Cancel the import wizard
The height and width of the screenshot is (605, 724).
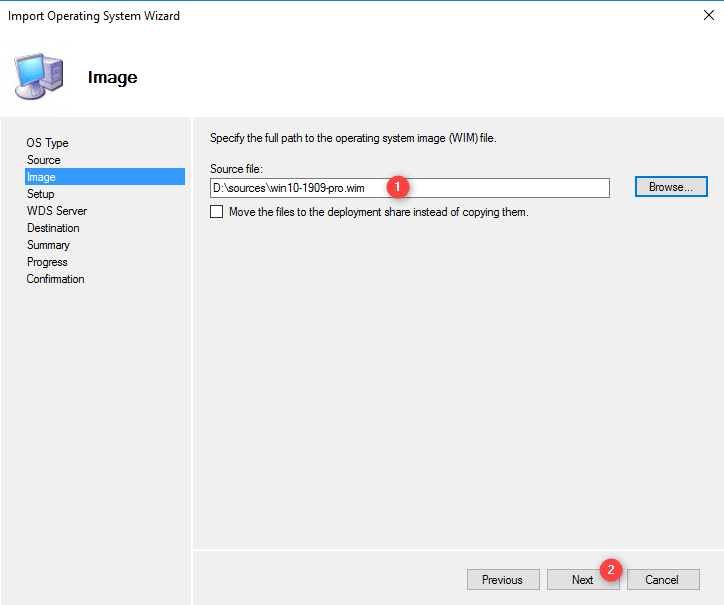[x=663, y=580]
